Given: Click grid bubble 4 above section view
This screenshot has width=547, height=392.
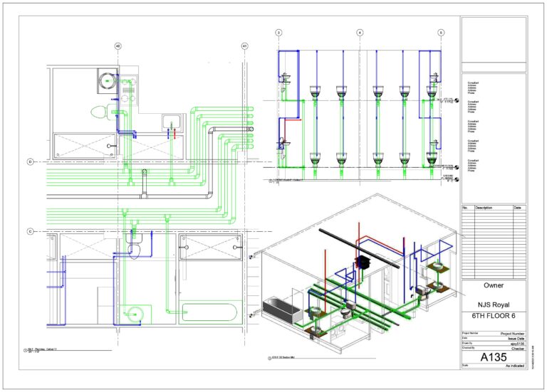Looking at the screenshot, I should click(x=360, y=33).
